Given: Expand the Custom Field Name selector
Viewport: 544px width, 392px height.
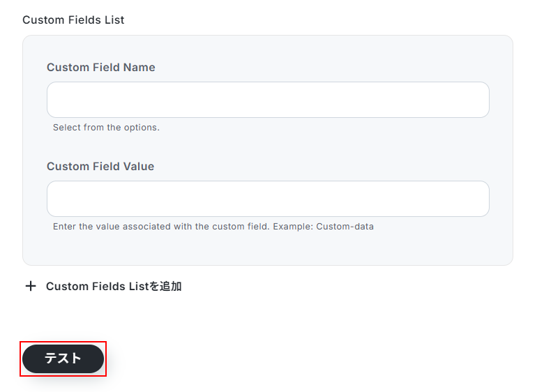Looking at the screenshot, I should click(268, 100).
